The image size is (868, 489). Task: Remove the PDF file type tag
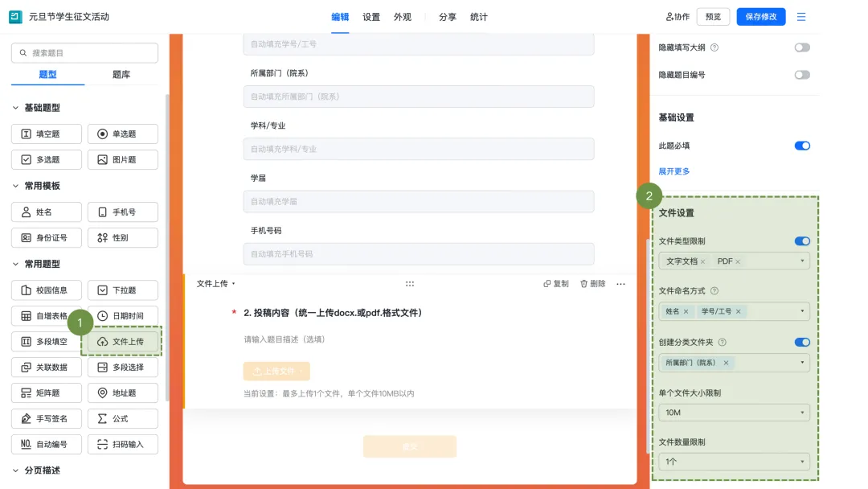click(738, 261)
